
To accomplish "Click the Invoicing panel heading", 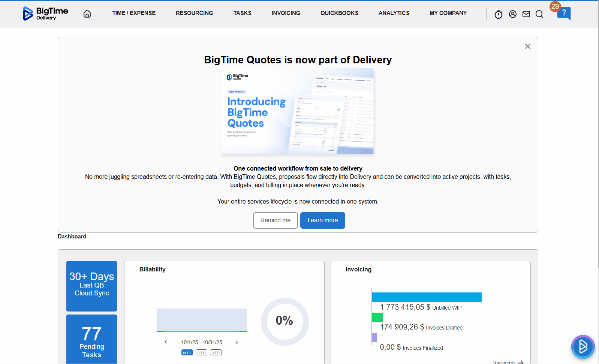I will pos(358,269).
